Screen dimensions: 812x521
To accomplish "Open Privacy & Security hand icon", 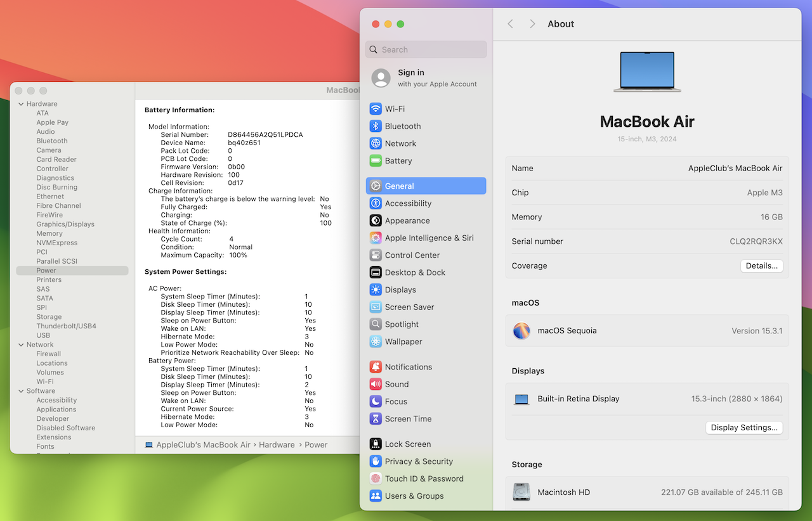I will pyautogui.click(x=376, y=461).
